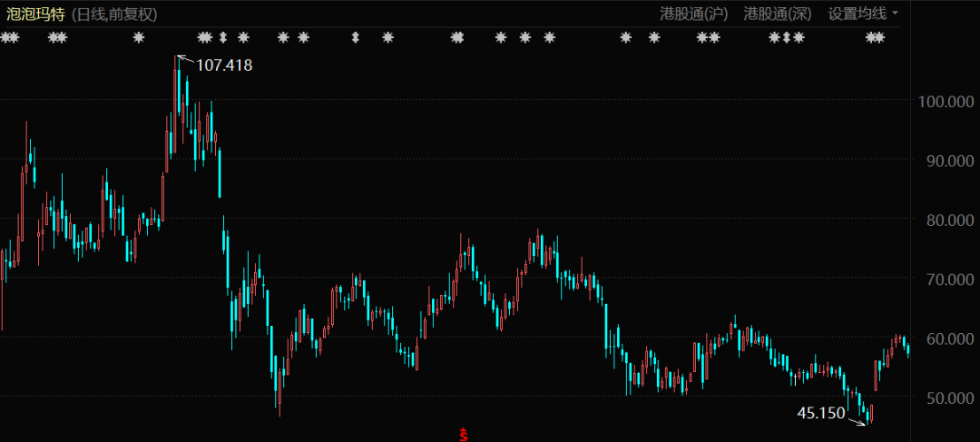The height and width of the screenshot is (442, 980).
Task: Switch to the 港股通(沪) tab
Action: pos(694,14)
